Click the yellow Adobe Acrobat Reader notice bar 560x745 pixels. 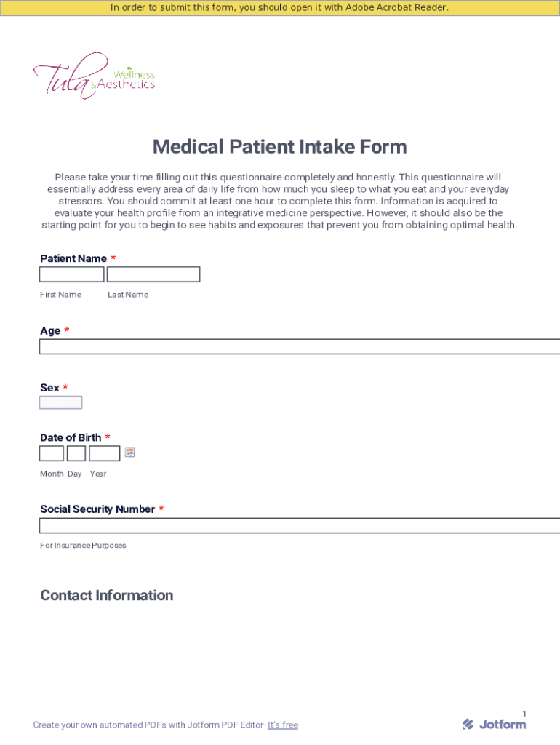[279, 8]
